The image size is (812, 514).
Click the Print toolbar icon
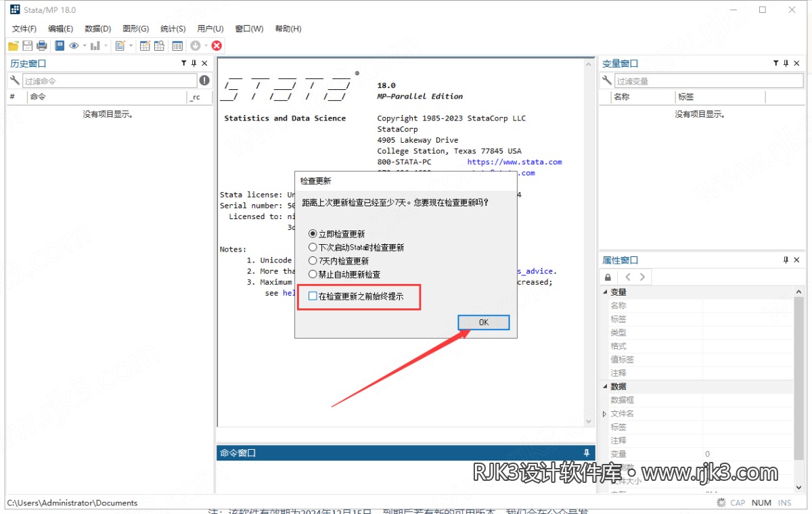pos(42,46)
